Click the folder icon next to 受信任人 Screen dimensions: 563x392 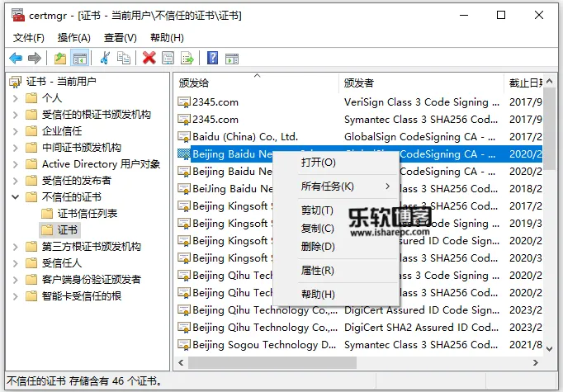pyautogui.click(x=31, y=263)
